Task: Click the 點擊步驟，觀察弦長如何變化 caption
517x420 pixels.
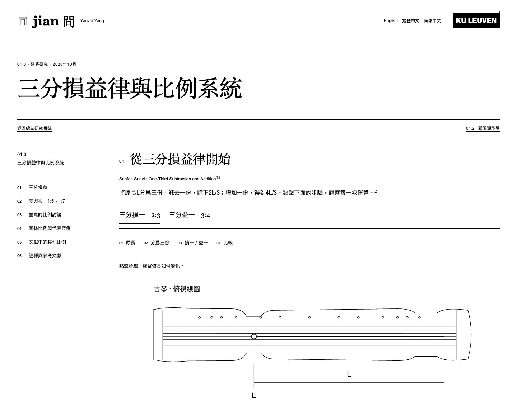Action: point(152,266)
